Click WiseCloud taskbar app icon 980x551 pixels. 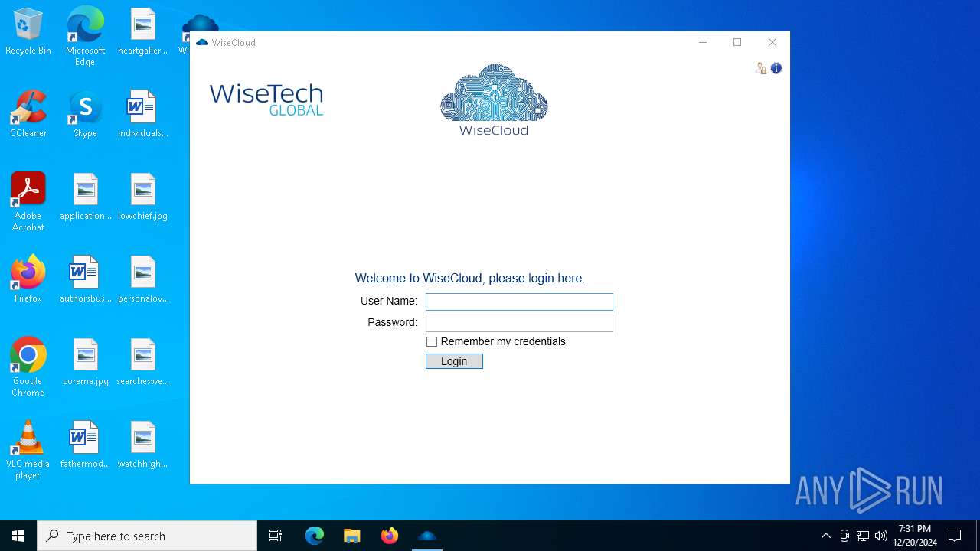click(426, 536)
